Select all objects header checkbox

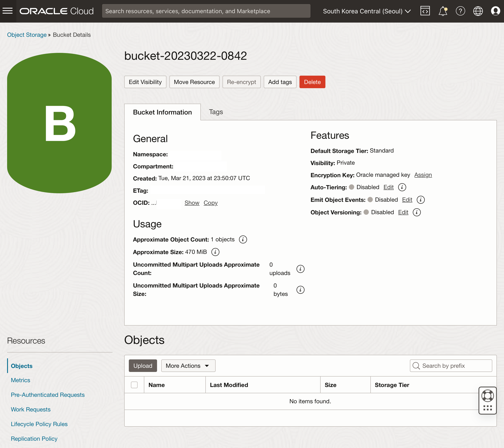click(x=134, y=385)
